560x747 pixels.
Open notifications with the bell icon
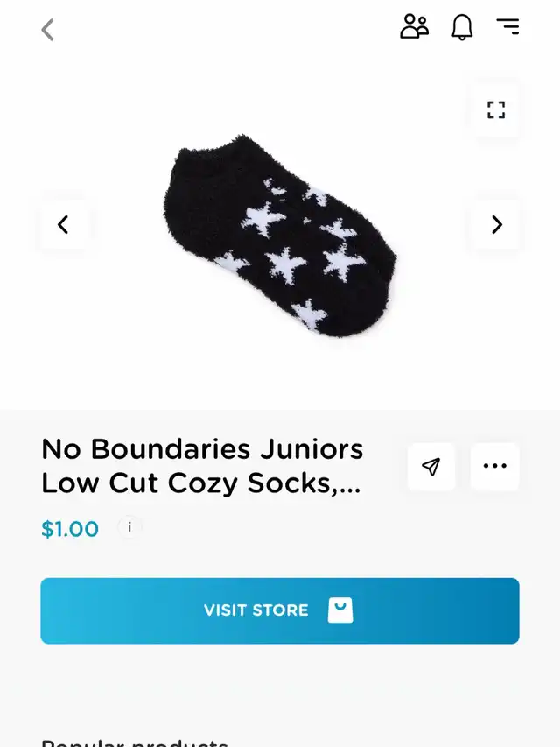point(462,27)
